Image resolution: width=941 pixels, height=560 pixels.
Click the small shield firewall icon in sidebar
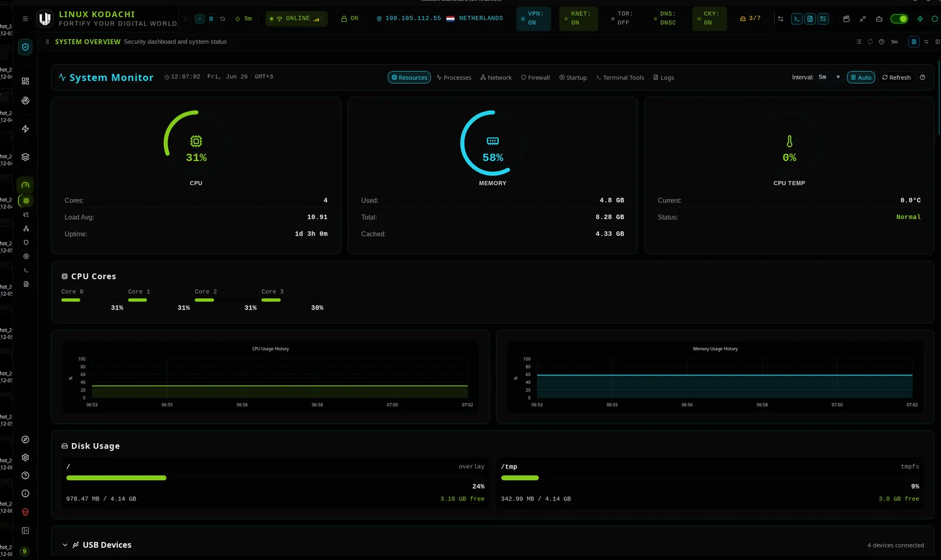[x=26, y=243]
